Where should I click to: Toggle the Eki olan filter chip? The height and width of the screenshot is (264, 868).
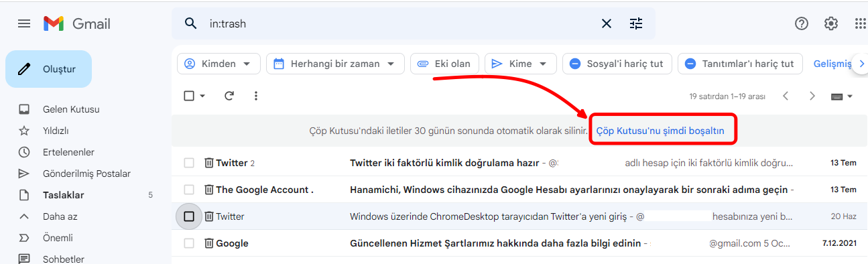(x=444, y=64)
